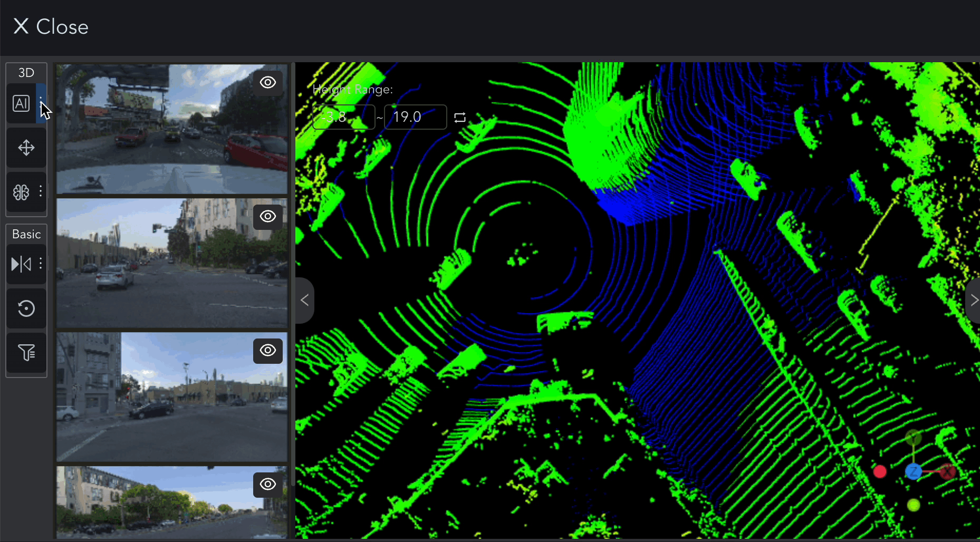Expand the right side panel chevron

pyautogui.click(x=973, y=301)
